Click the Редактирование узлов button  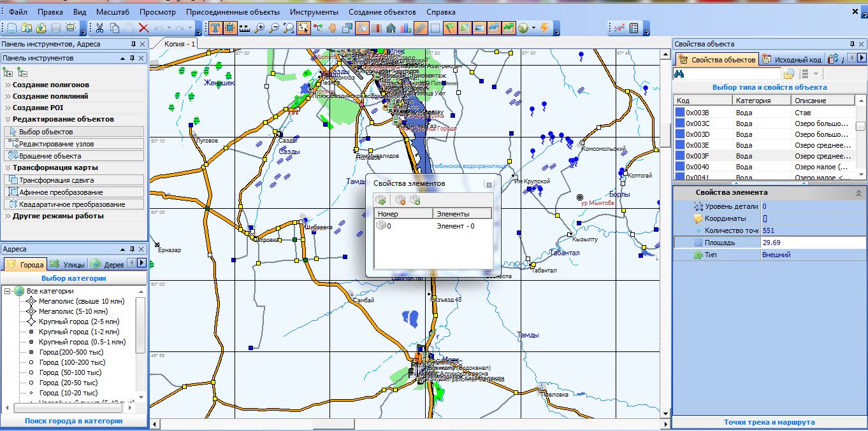(56, 144)
